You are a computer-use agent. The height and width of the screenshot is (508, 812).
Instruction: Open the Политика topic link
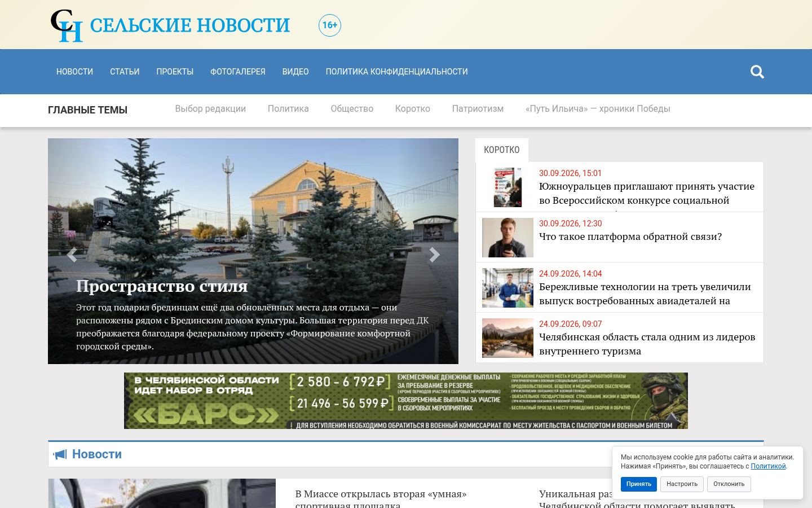point(288,109)
